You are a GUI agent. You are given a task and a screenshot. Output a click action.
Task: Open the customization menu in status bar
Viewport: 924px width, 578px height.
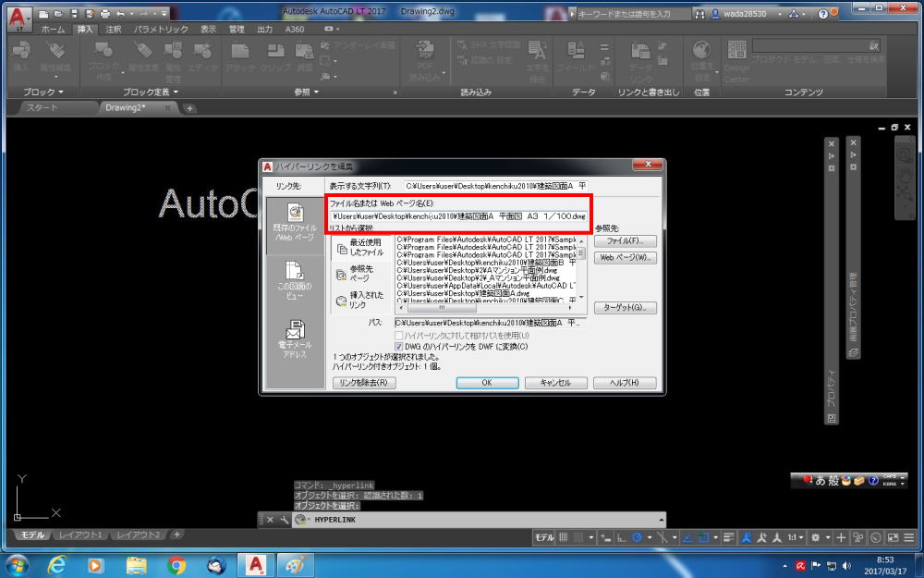tap(908, 537)
